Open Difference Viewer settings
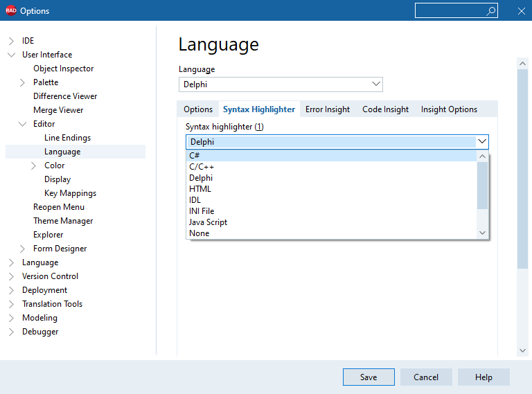The width and height of the screenshot is (532, 394). (x=65, y=96)
